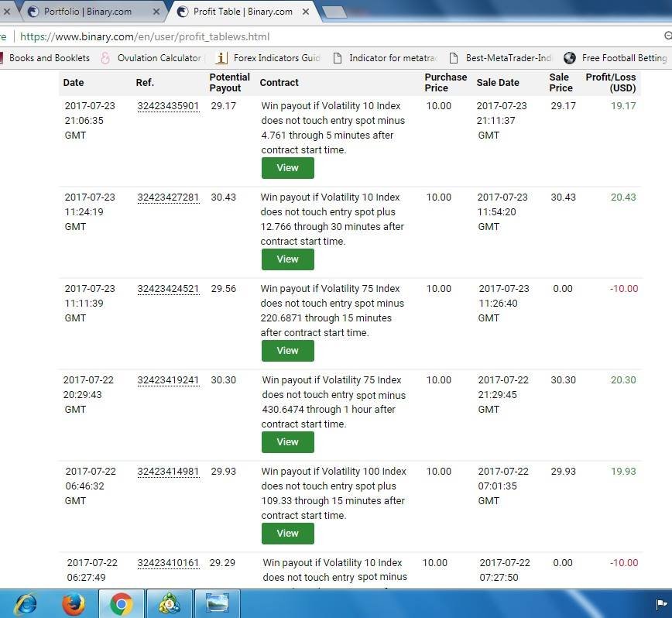This screenshot has height=618, width=672.
Task: Open a new browser tab
Action: (x=334, y=12)
